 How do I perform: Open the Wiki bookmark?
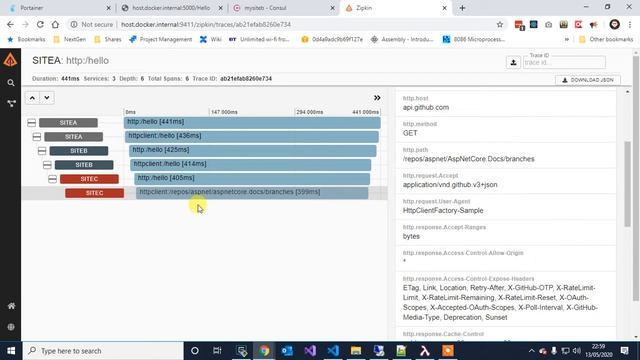pos(211,39)
